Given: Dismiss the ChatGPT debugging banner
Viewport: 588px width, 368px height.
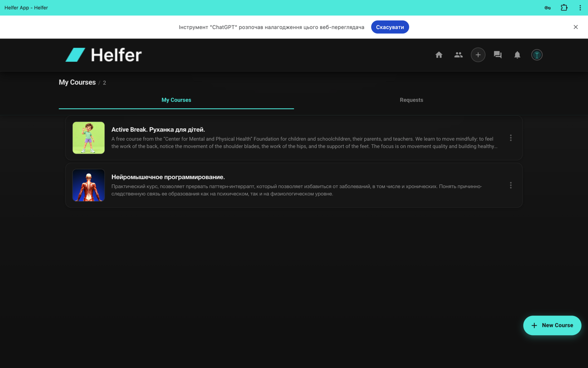Looking at the screenshot, I should click(576, 27).
